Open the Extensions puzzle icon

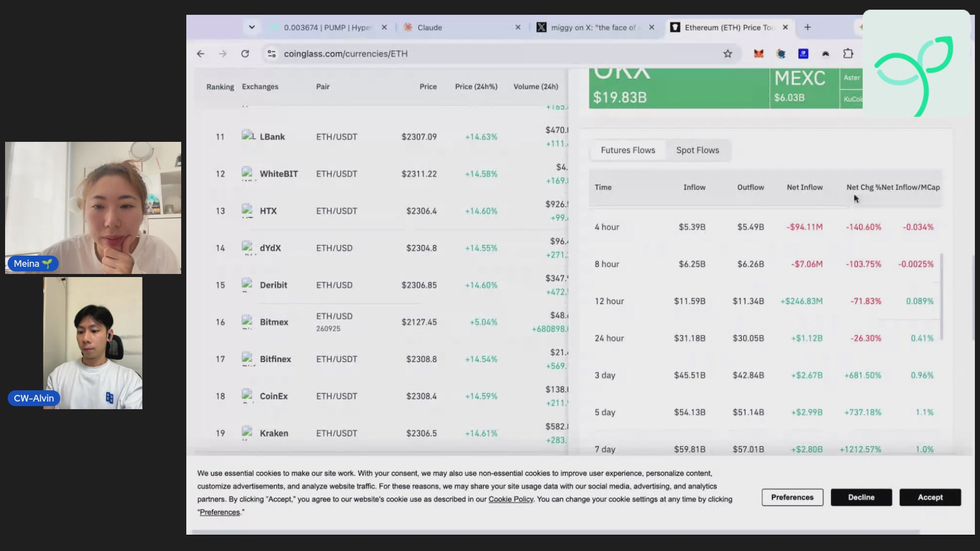point(848,54)
